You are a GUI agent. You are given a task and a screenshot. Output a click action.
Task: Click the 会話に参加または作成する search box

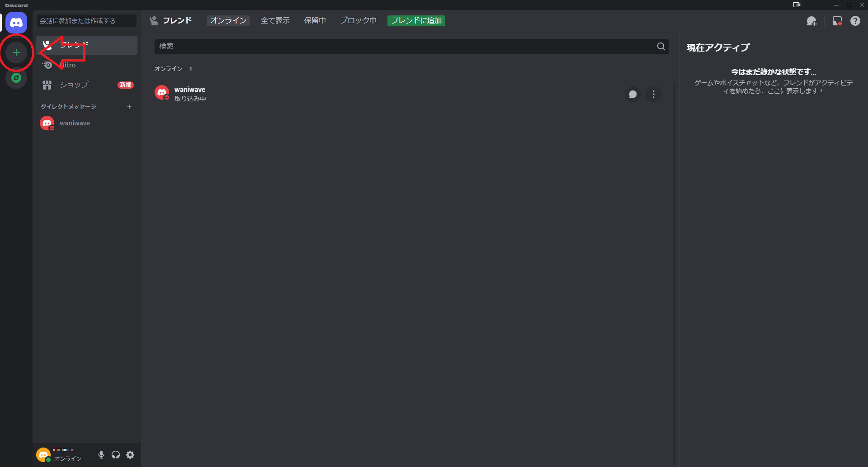click(87, 21)
